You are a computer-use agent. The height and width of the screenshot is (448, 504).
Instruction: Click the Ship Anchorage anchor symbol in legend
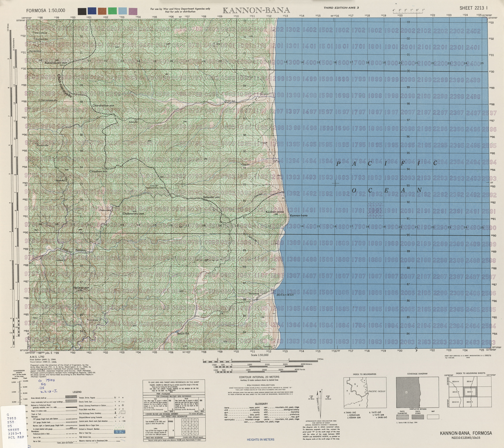(115, 413)
